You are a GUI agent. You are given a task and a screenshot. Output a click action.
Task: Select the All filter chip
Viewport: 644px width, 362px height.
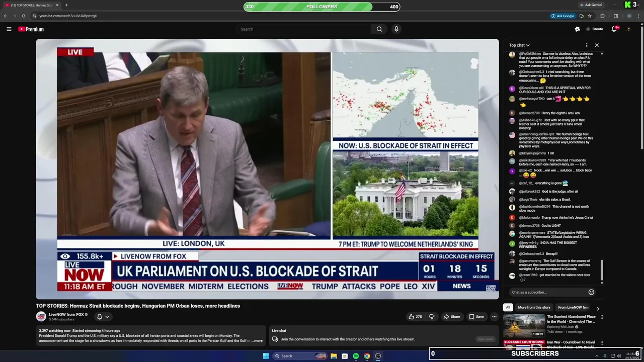click(508, 307)
